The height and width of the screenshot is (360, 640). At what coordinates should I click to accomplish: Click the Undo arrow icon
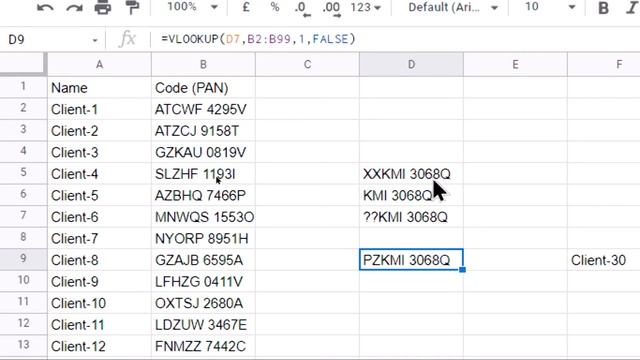click(45, 8)
